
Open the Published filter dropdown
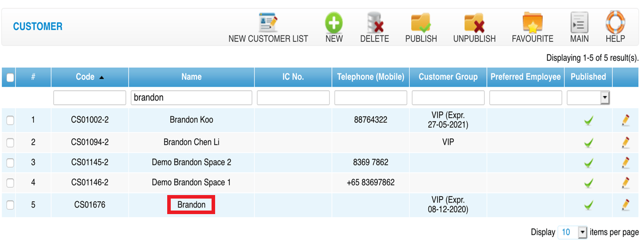pos(588,98)
